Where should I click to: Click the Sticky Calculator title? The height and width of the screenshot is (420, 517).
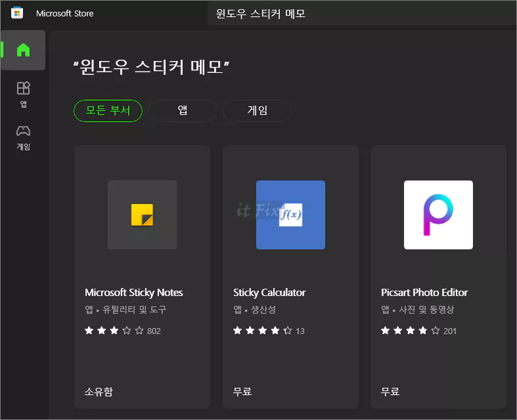(x=269, y=293)
